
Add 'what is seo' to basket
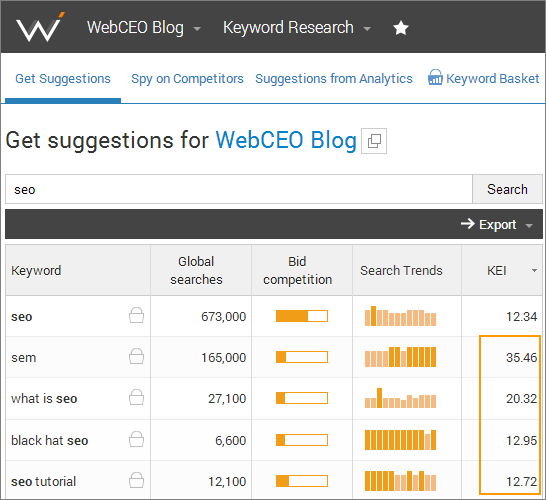[x=136, y=397]
